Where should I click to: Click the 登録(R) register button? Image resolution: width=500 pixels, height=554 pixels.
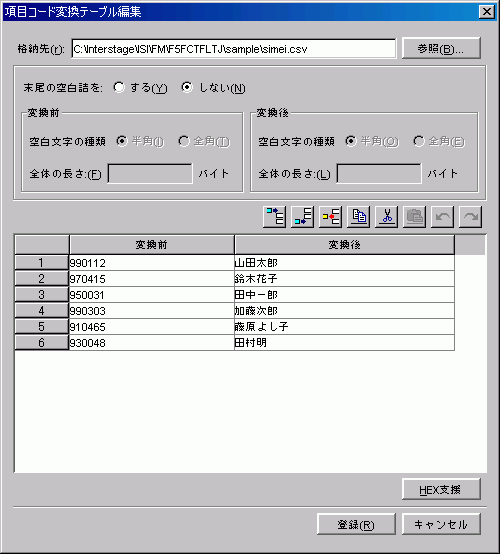click(356, 524)
